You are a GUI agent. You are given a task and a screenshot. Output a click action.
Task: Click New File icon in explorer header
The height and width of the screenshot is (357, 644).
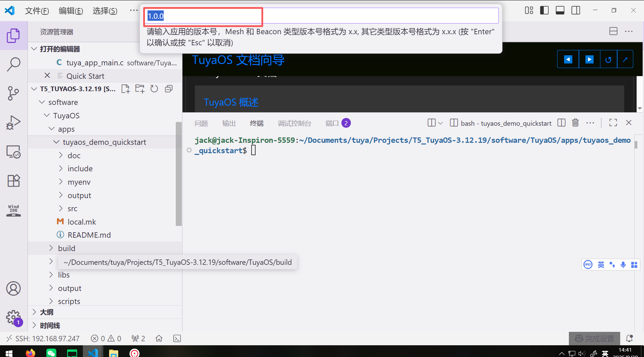point(125,89)
